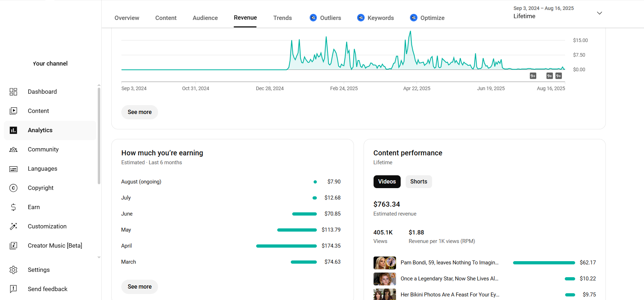Open Settings with the gear icon
This screenshot has width=644, height=300.
(x=13, y=270)
